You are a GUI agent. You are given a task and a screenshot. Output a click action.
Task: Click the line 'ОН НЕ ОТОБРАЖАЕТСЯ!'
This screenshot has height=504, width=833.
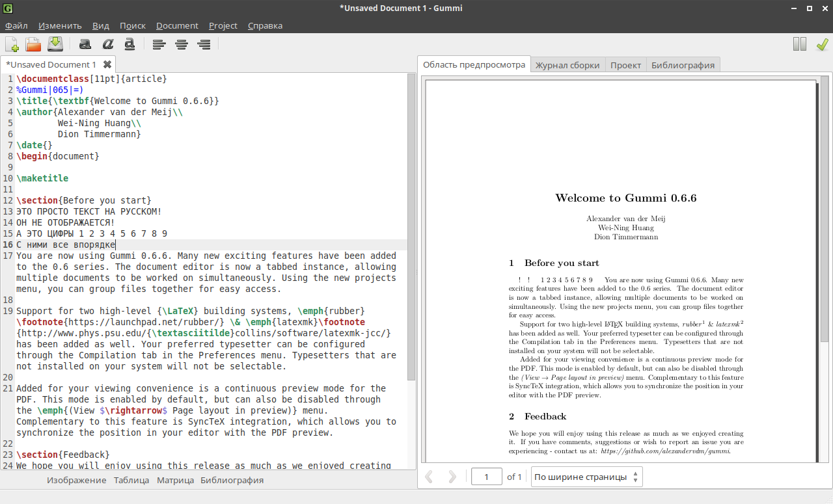(65, 222)
